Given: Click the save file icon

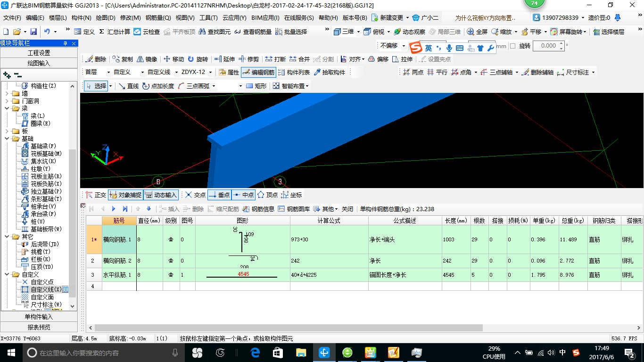Looking at the screenshot, I should 33,32.
